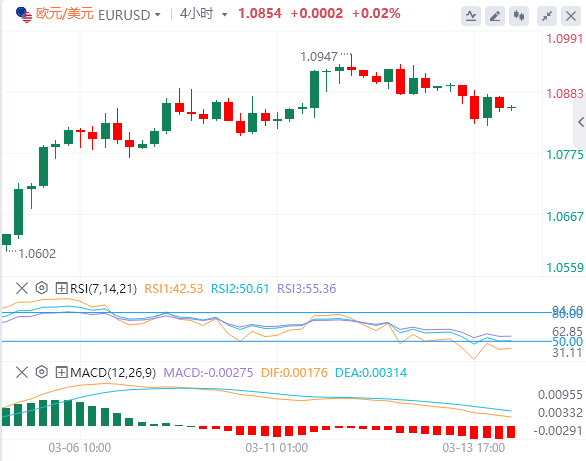Image resolution: width=586 pixels, height=461 pixels.
Task: Select the 1.0947 high price label
Action: point(319,57)
